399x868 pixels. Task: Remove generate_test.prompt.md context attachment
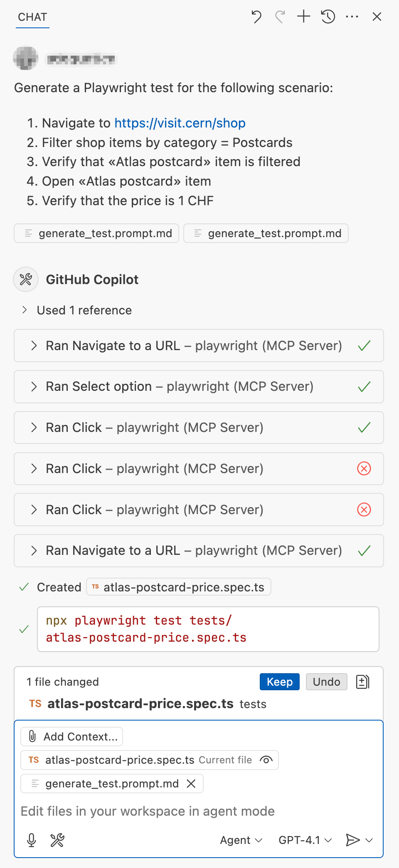coord(191,784)
